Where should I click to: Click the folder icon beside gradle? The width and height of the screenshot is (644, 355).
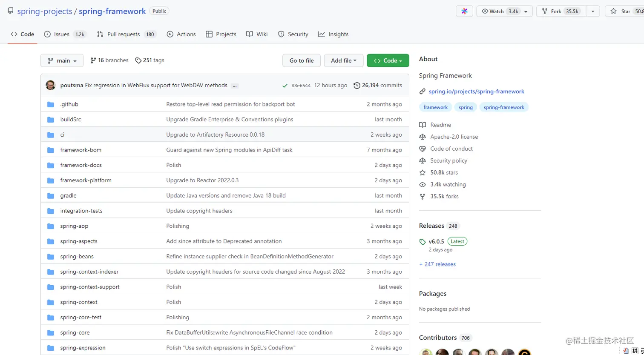[x=51, y=196]
